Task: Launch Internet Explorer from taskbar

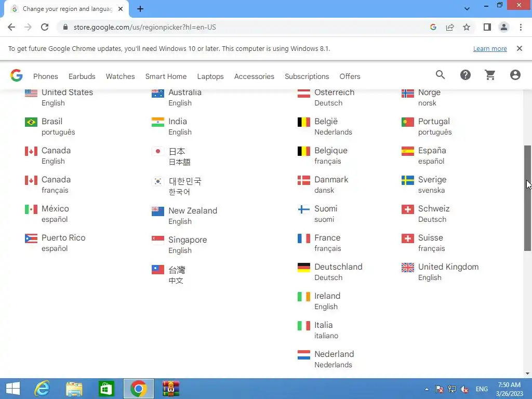Action: pos(42,389)
